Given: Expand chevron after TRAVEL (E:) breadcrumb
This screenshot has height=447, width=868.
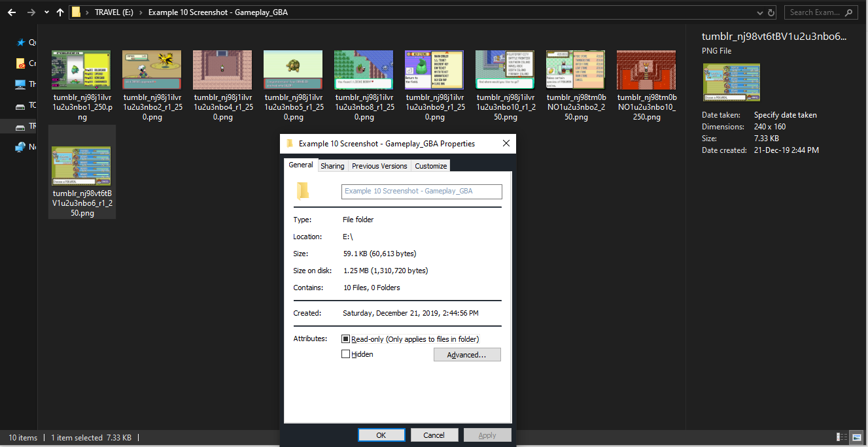Looking at the screenshot, I should [141, 12].
